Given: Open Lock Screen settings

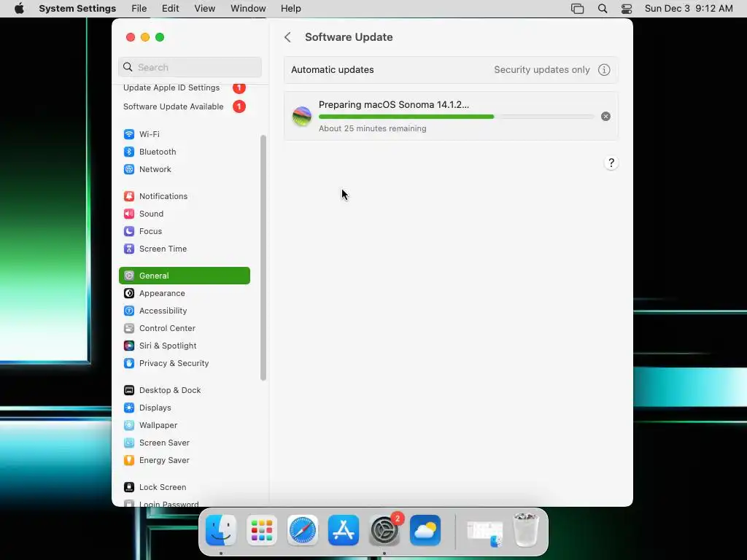Looking at the screenshot, I should click(x=185, y=487).
